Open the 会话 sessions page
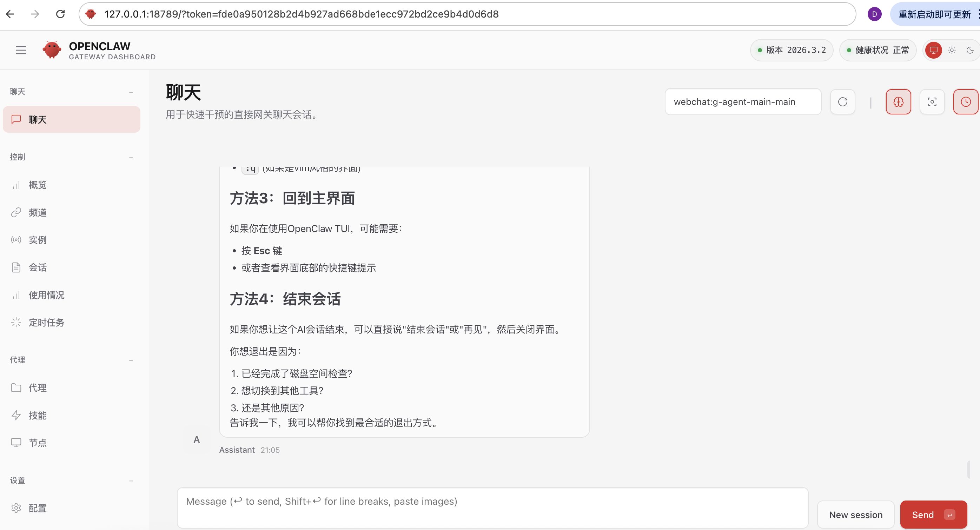The height and width of the screenshot is (530, 980). click(72, 267)
